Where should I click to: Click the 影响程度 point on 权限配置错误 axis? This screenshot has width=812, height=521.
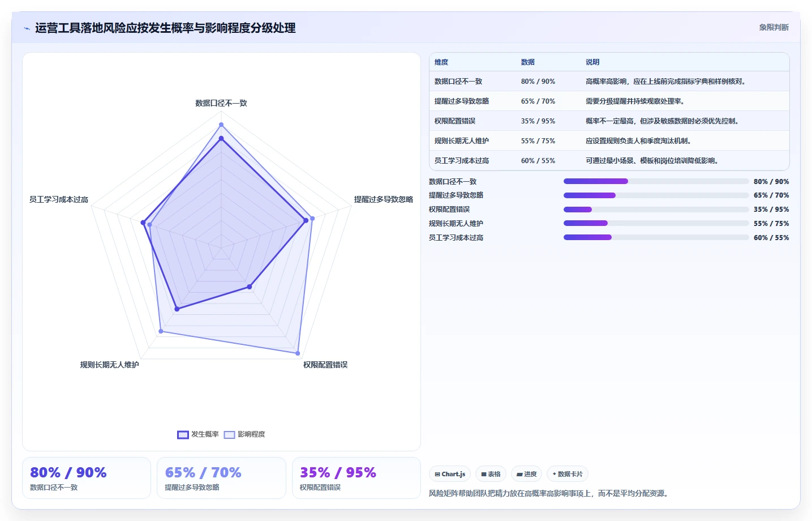point(298,353)
